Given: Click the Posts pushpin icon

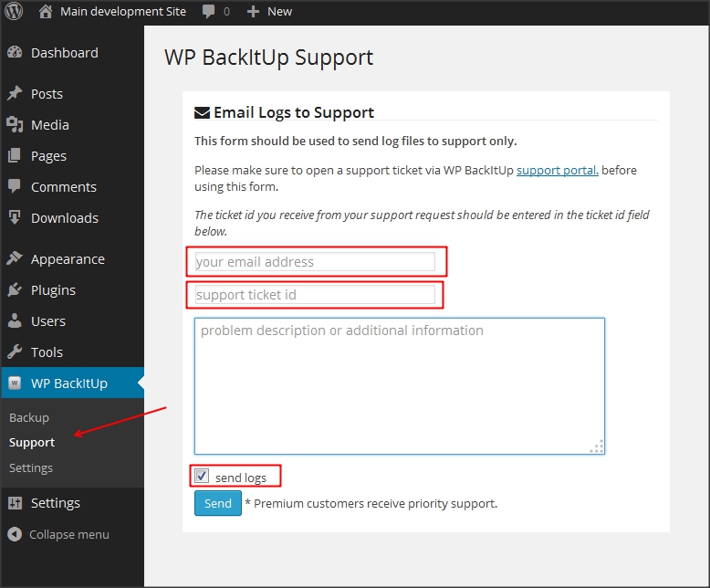Looking at the screenshot, I should pyautogui.click(x=15, y=93).
